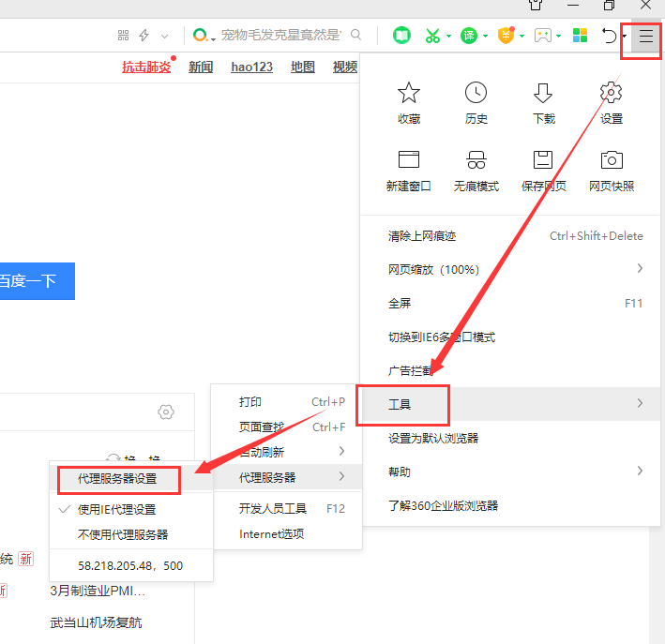The height and width of the screenshot is (644, 665).
Task: Open the undo history dropdown arrow
Action: pos(625,36)
